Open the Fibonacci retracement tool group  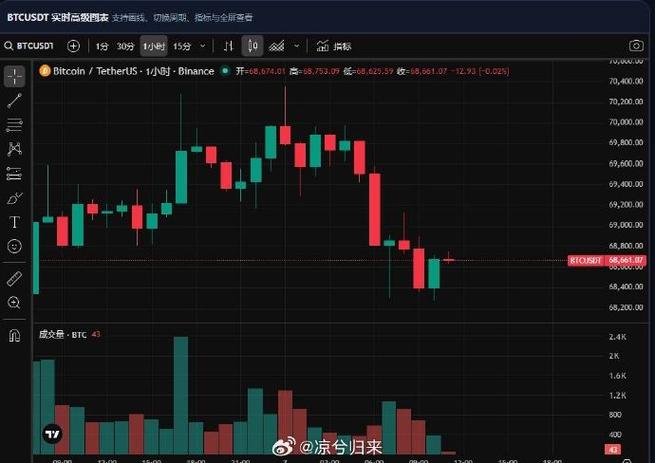[x=15, y=125]
